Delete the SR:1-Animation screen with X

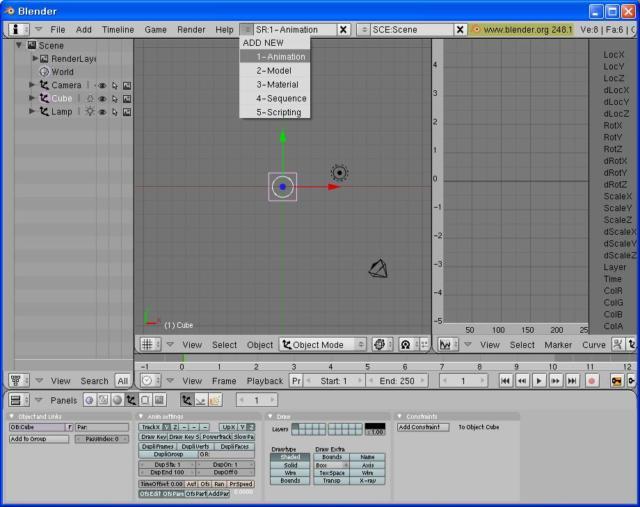(x=343, y=29)
